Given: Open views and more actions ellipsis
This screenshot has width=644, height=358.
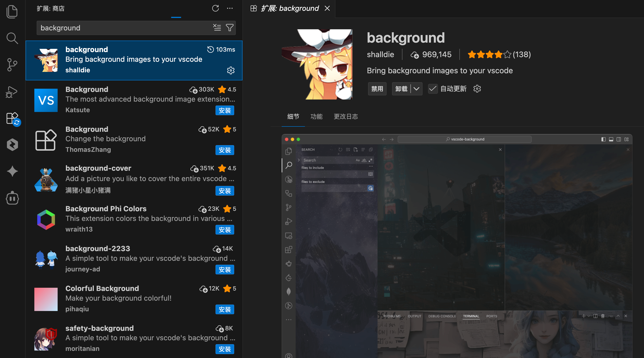Looking at the screenshot, I should click(x=230, y=9).
